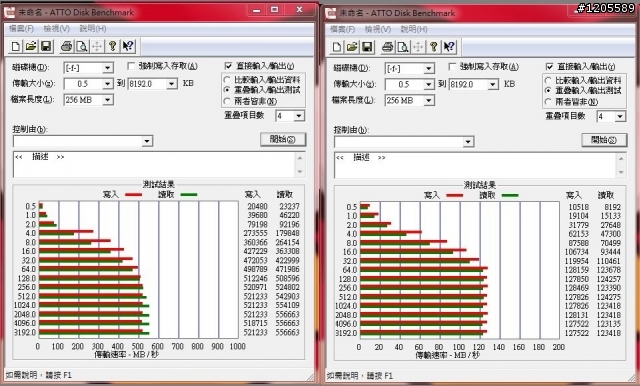Click 開始(S) button in left window
The width and height of the screenshot is (640, 386).
(x=283, y=140)
